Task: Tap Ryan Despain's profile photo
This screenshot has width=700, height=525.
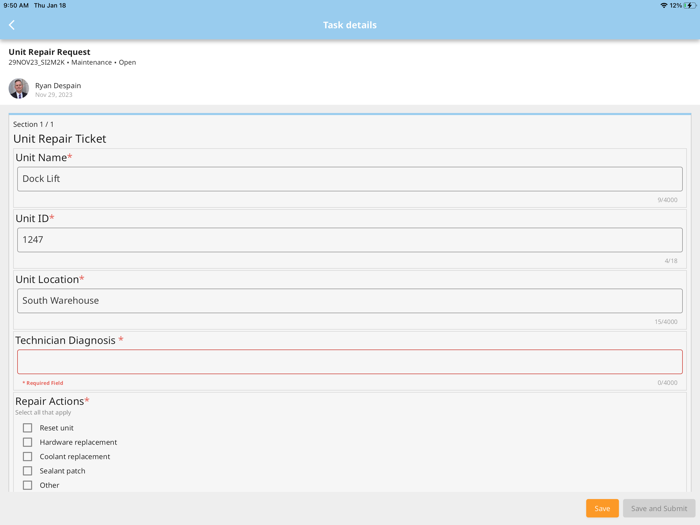Action: click(19, 88)
